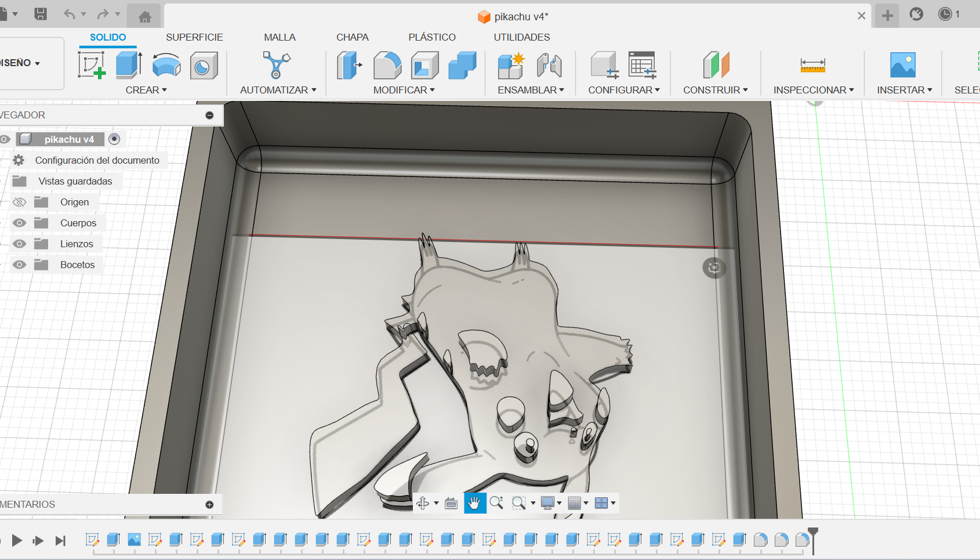Select the Combine tool
The height and width of the screenshot is (560, 980).
[x=462, y=65]
